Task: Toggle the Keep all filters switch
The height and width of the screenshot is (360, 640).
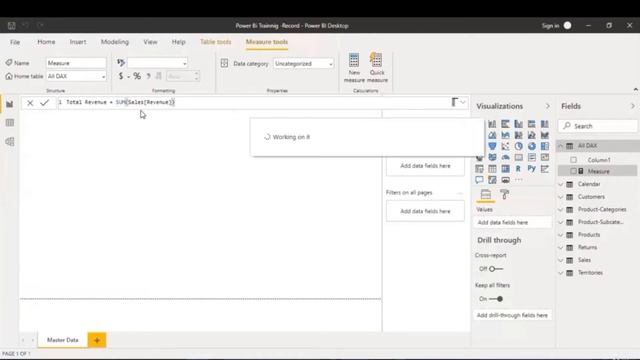Action: [496, 299]
